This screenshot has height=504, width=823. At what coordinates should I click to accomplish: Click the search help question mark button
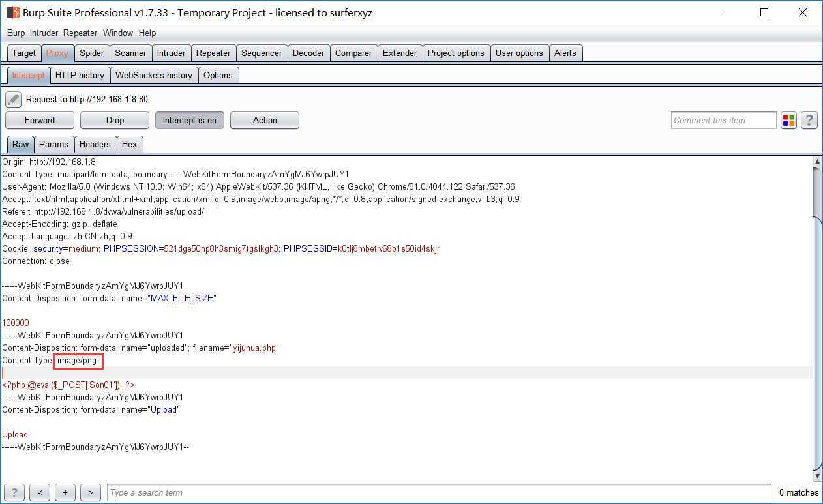pos(14,493)
